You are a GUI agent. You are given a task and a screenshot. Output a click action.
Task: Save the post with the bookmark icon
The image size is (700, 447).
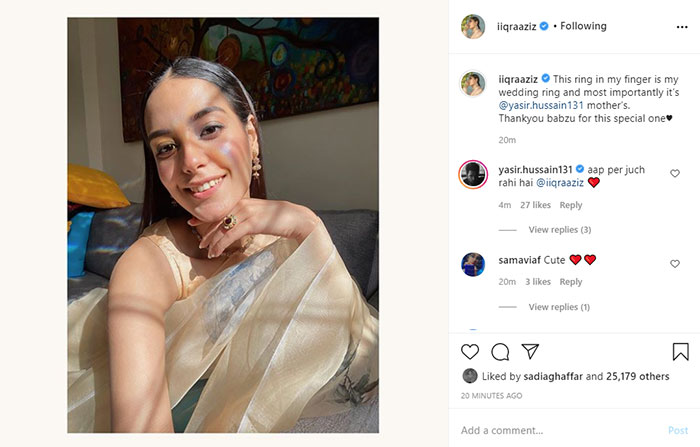tap(680, 351)
